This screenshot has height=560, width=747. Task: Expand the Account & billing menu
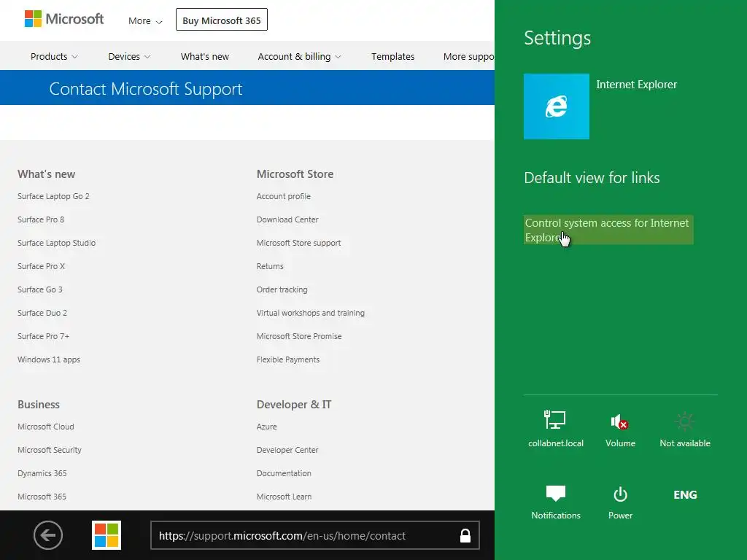[299, 57]
